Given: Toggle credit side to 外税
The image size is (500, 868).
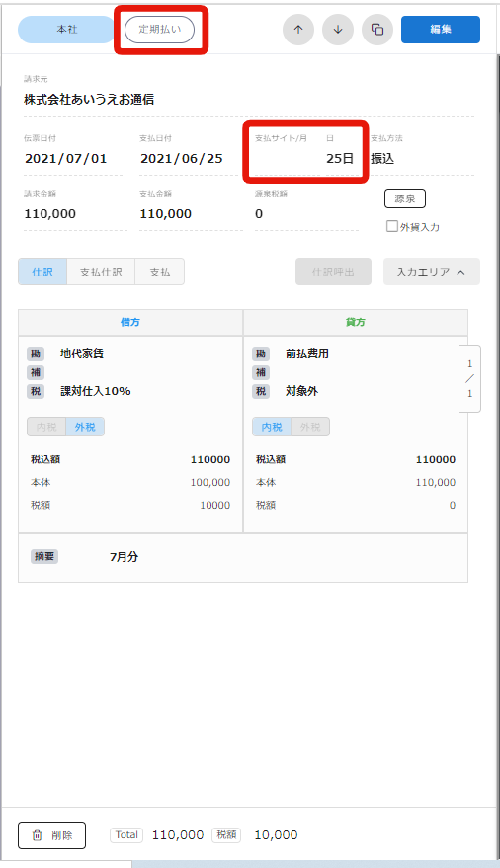Looking at the screenshot, I should click(x=310, y=427).
